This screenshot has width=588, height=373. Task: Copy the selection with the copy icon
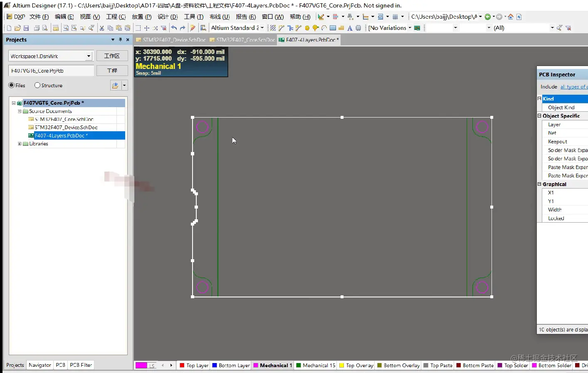coord(110,28)
